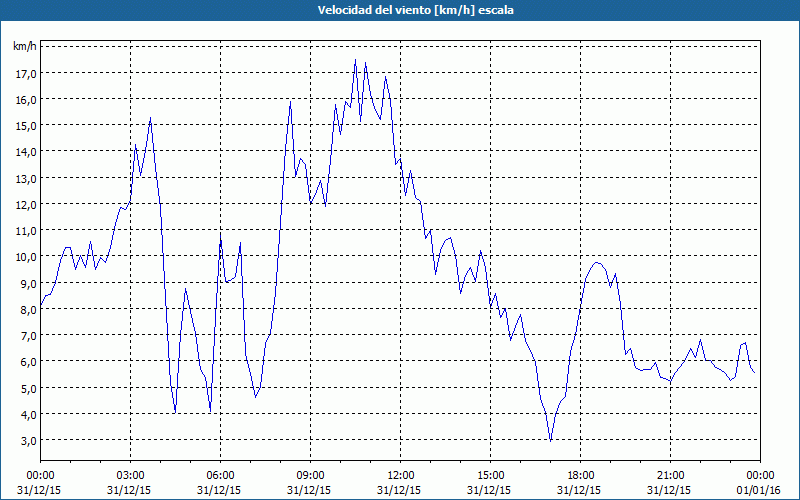Click the 03:00 time axis label

[130, 476]
